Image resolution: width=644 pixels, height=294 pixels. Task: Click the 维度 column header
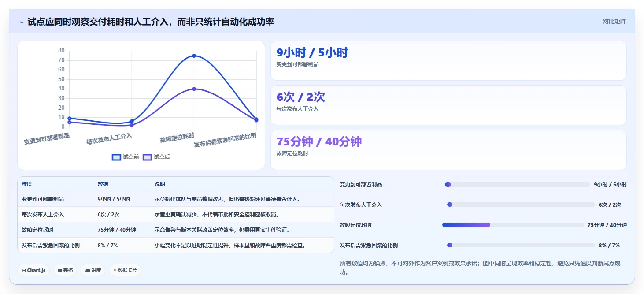point(27,184)
